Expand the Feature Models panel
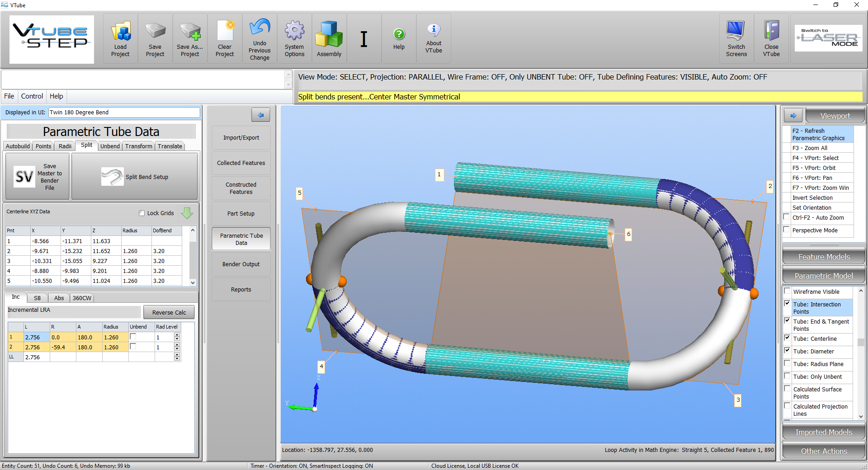Viewport: 868px width, 470px height. (823, 257)
